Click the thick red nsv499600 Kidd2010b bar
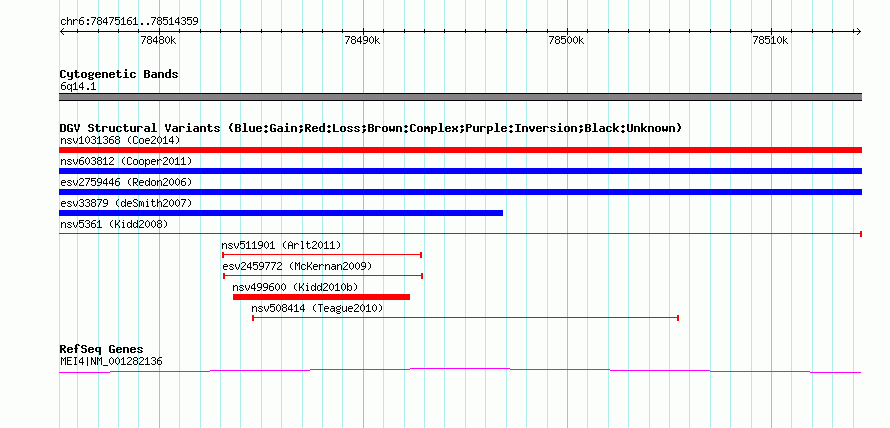The height and width of the screenshot is (428, 890). pos(321,297)
